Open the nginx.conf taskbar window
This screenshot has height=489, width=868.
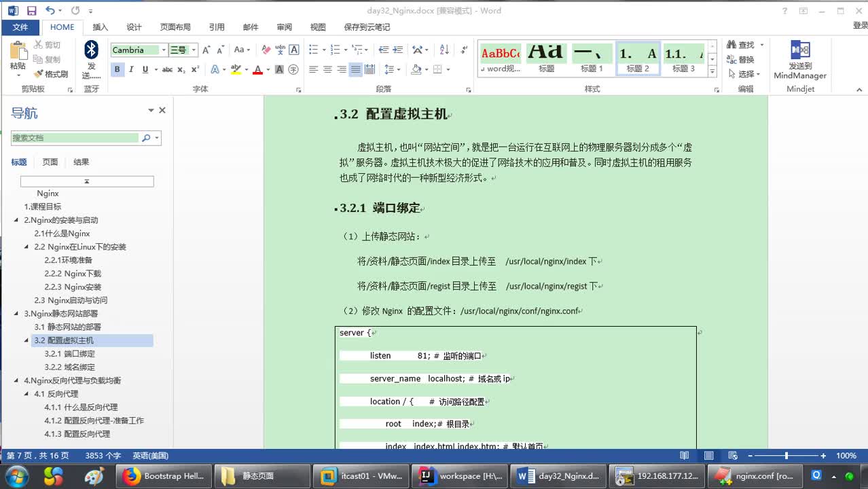tap(754, 476)
